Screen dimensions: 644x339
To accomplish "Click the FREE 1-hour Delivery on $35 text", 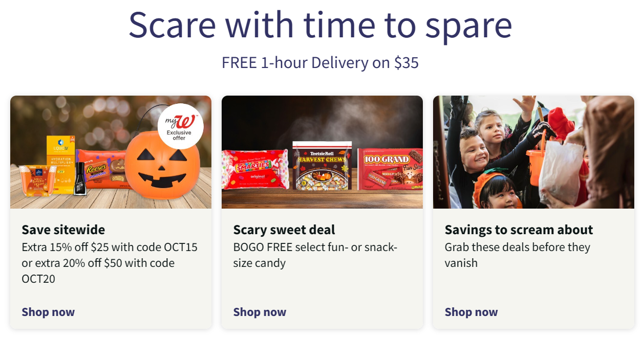I will 320,63.
